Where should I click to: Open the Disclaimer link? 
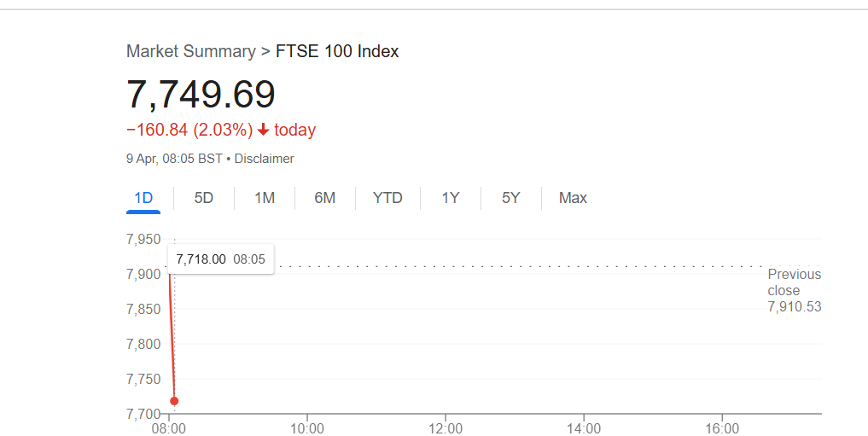click(x=264, y=159)
